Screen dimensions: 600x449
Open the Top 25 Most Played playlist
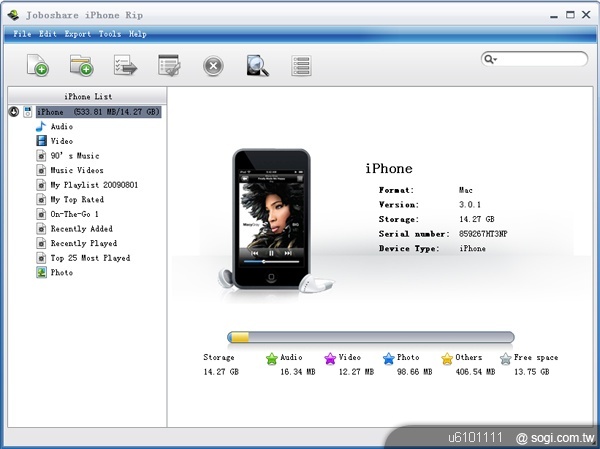click(90, 258)
